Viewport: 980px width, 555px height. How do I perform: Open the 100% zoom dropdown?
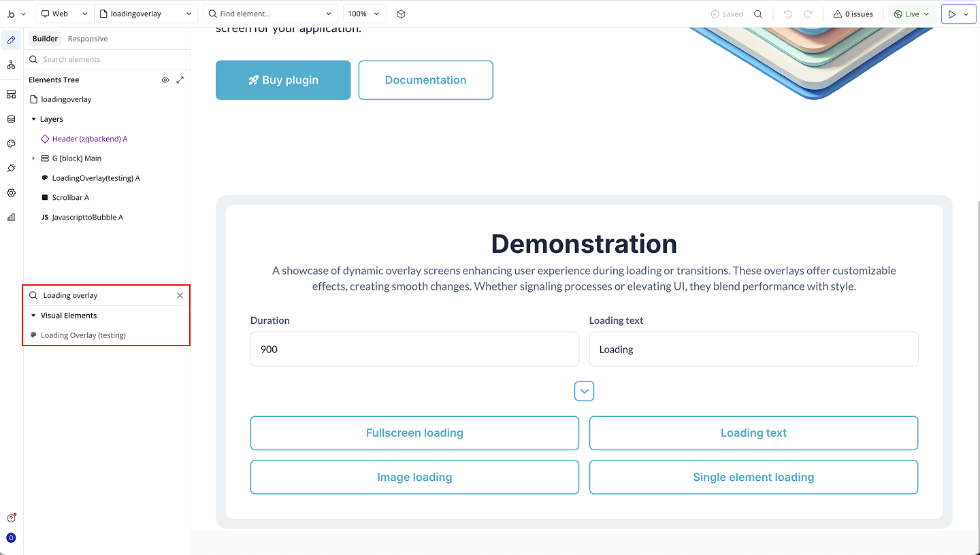tap(364, 14)
